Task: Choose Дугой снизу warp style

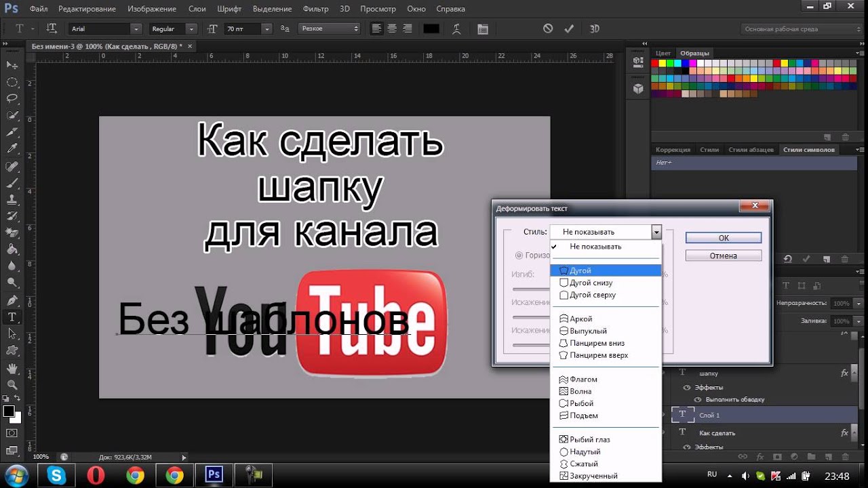Action: 606,283
